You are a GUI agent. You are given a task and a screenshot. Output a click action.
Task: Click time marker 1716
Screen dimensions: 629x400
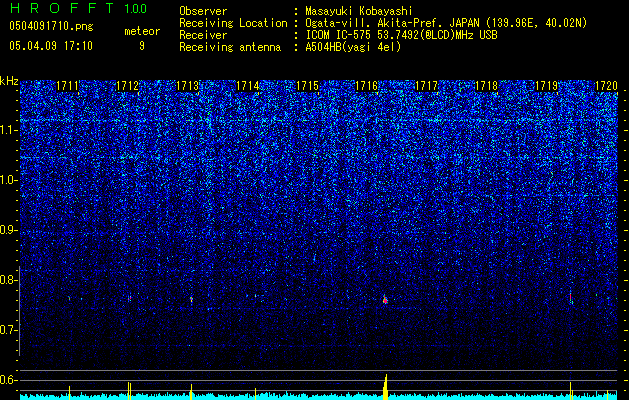point(367,86)
